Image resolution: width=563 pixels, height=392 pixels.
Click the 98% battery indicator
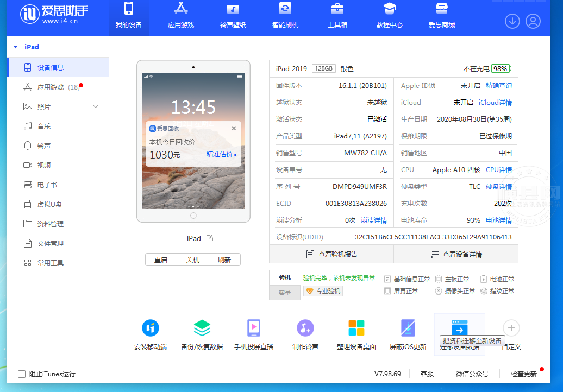tap(501, 68)
